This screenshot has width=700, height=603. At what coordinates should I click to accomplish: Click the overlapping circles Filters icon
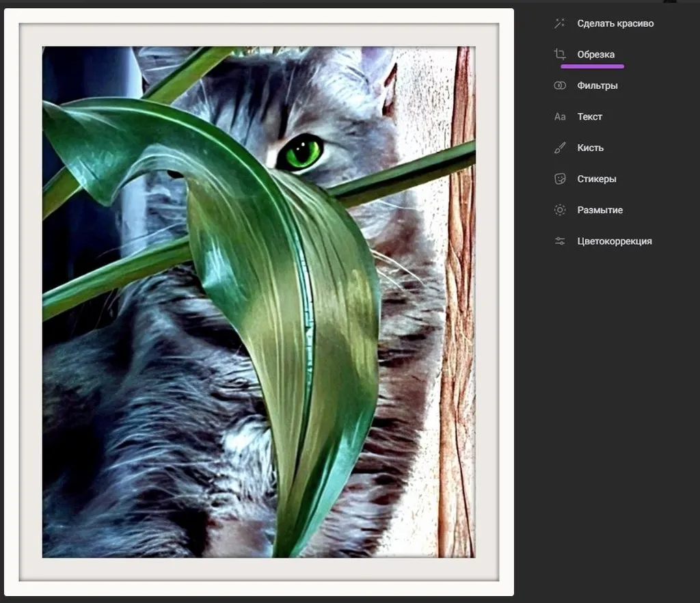[559, 85]
